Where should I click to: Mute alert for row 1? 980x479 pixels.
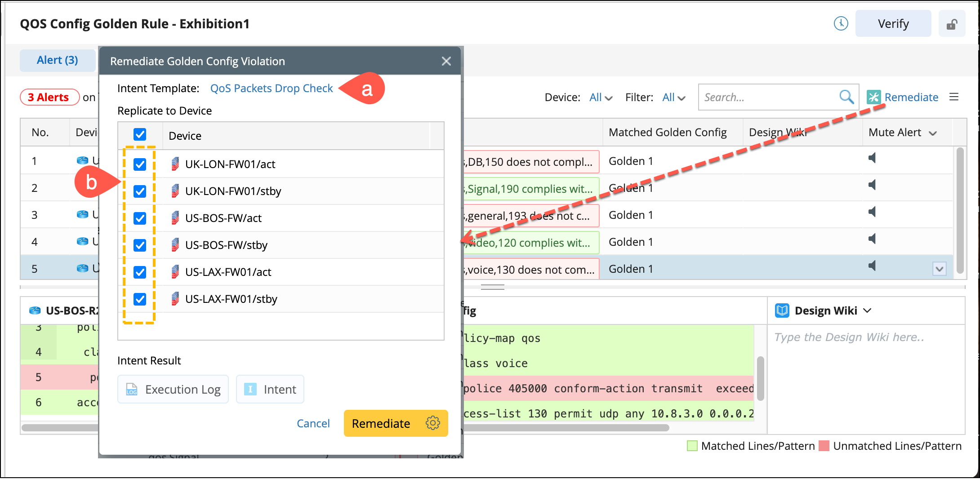coord(872,158)
